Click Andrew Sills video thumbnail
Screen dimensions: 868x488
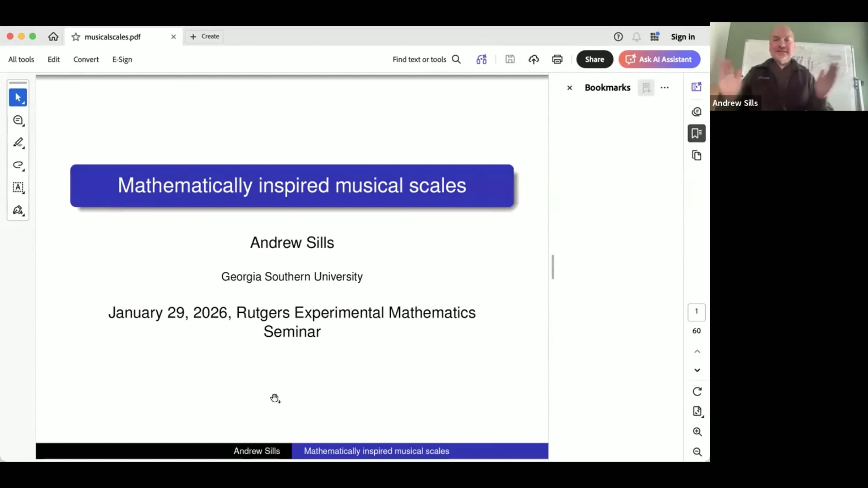[789, 67]
